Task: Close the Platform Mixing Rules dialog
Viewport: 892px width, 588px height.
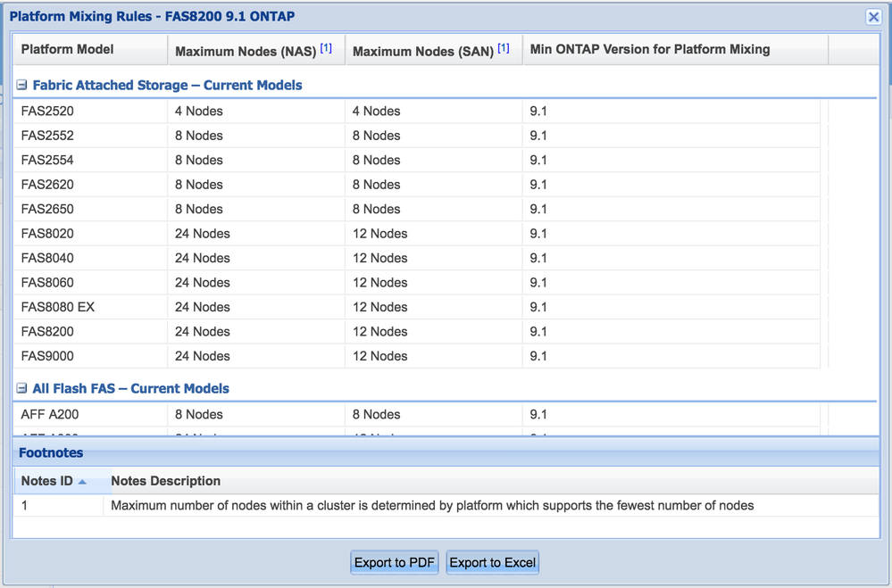Action: pos(873,17)
